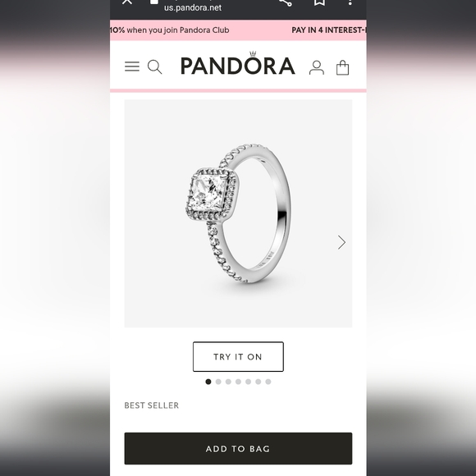The image size is (476, 476).
Task: Select the fourth carousel dot
Action: point(238,382)
